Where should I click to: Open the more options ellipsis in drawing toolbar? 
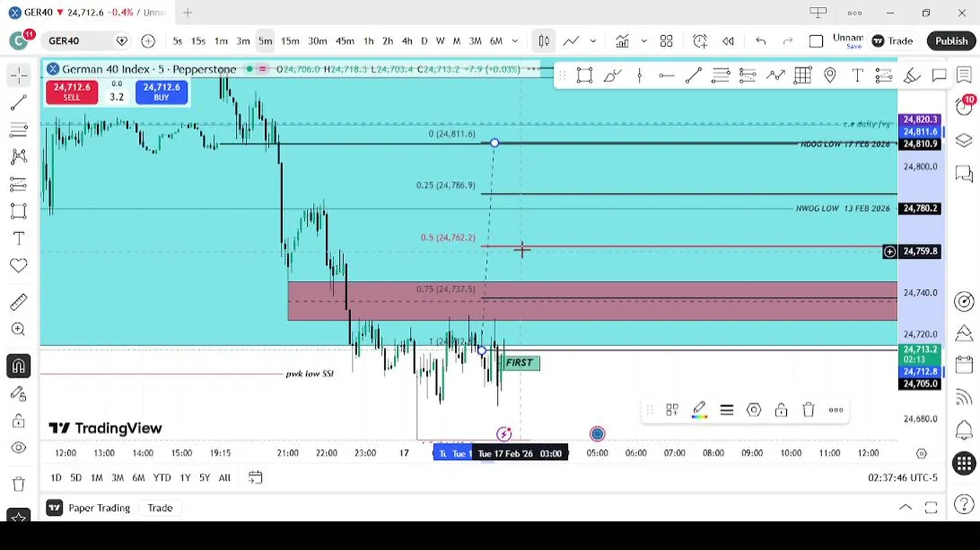[836, 410]
